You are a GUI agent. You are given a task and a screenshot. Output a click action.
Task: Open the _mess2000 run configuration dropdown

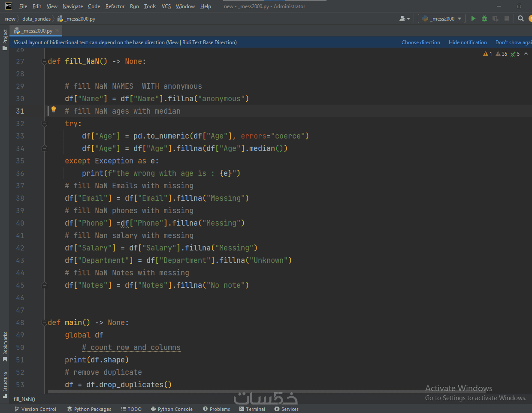(441, 18)
